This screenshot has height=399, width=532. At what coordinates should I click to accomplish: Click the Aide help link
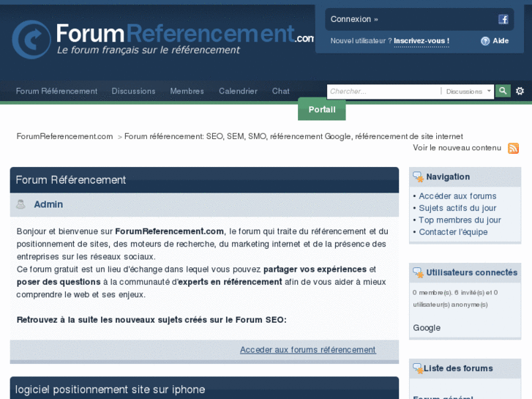click(501, 41)
